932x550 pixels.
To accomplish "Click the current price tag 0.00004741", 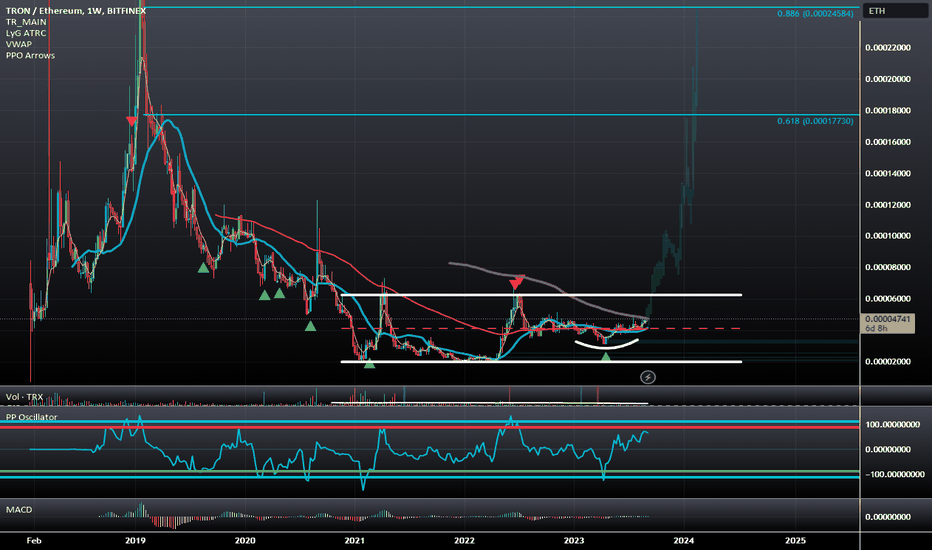I will click(888, 323).
